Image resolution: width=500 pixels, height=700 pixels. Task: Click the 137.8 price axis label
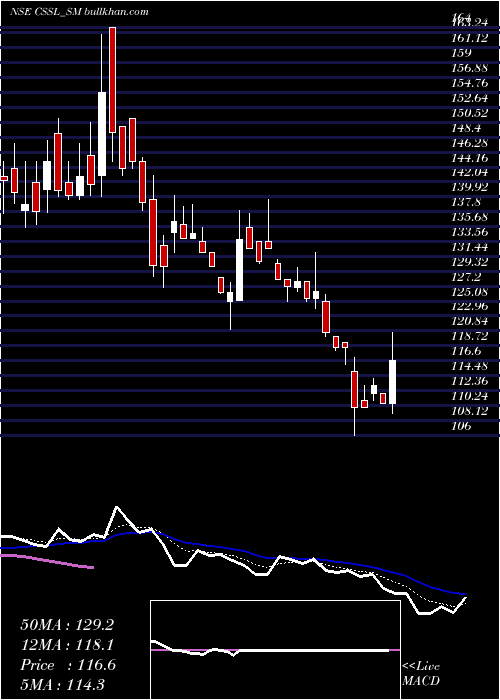pyautogui.click(x=466, y=202)
